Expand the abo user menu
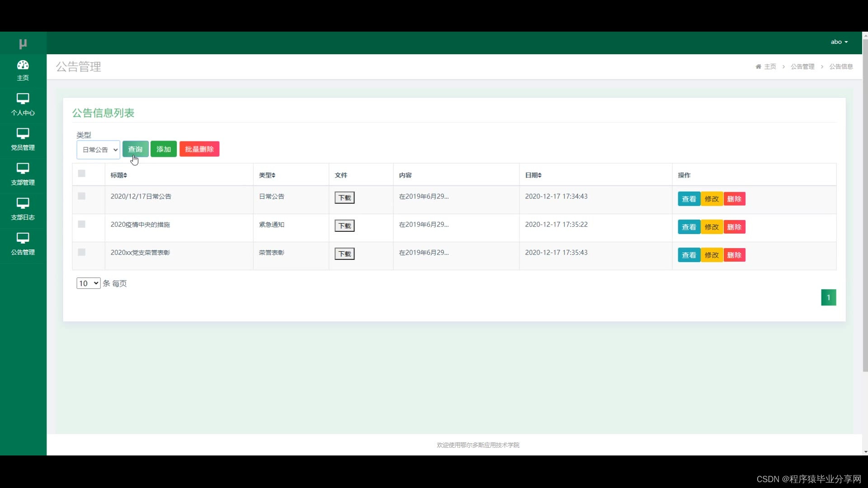Screen dimensions: 868x488 tap(839, 42)
